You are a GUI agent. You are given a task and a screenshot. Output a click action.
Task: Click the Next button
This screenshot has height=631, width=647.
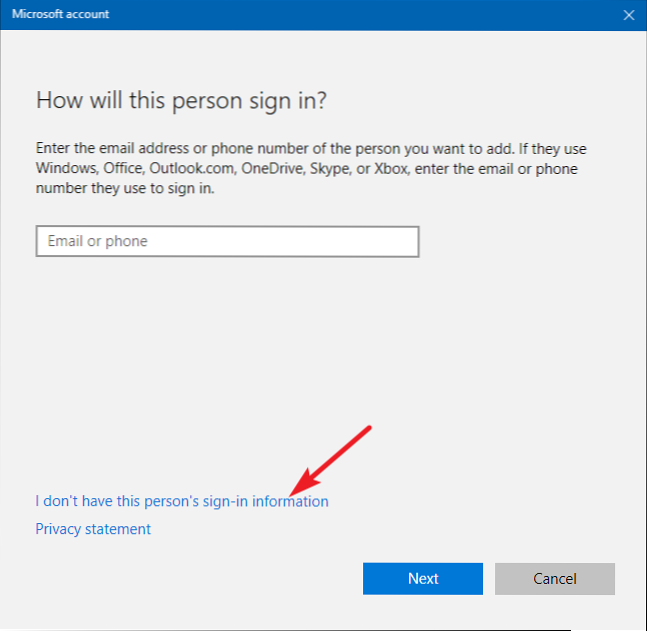click(x=423, y=579)
